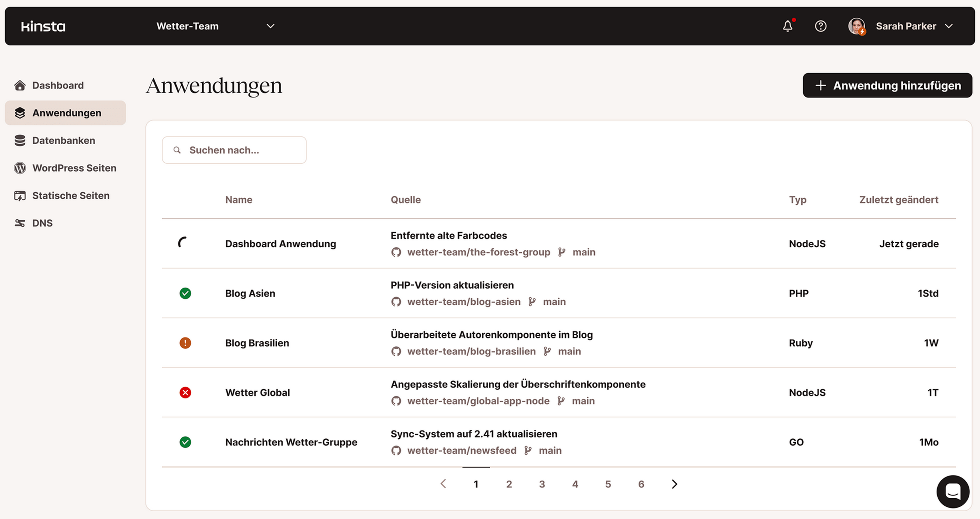Click the Anwendung hinzufügen button
The width and height of the screenshot is (980, 519).
click(887, 85)
